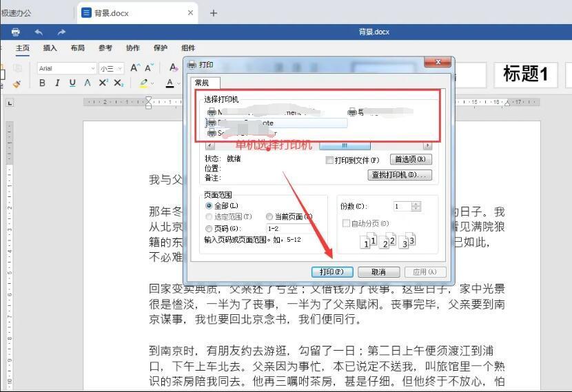Apply the yellow highlighter pen

click(x=144, y=83)
